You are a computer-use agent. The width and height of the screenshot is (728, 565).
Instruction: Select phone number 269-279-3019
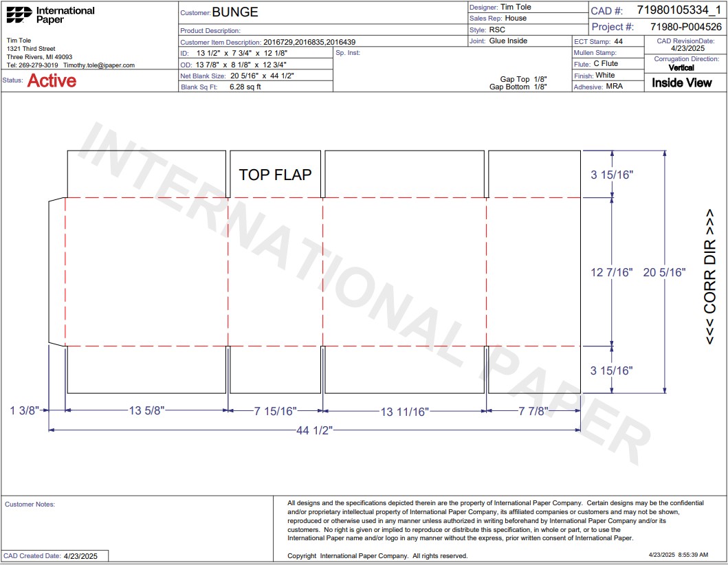38,65
